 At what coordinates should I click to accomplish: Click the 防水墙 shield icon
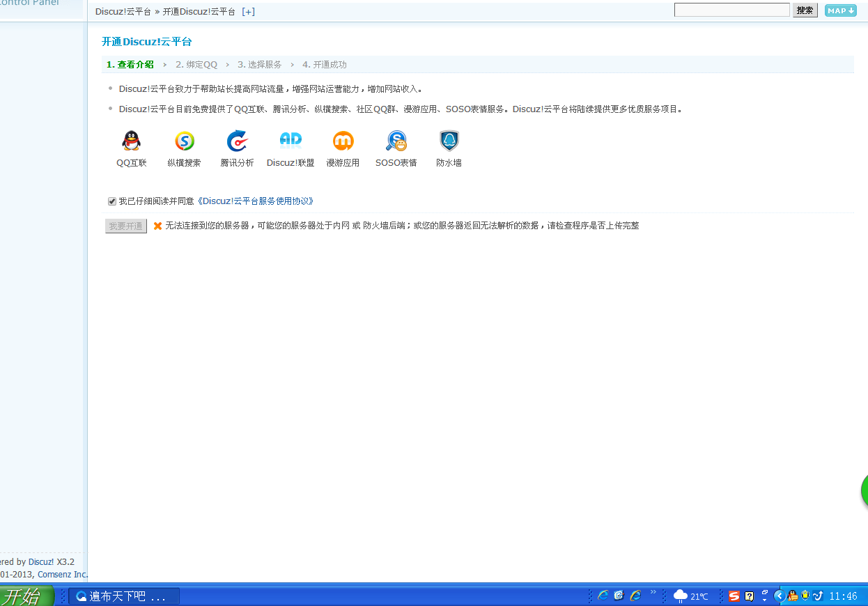point(449,141)
